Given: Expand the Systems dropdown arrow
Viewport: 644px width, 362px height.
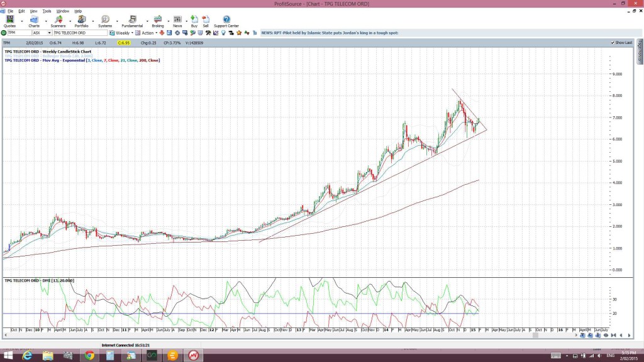Looking at the screenshot, I should [117, 21].
